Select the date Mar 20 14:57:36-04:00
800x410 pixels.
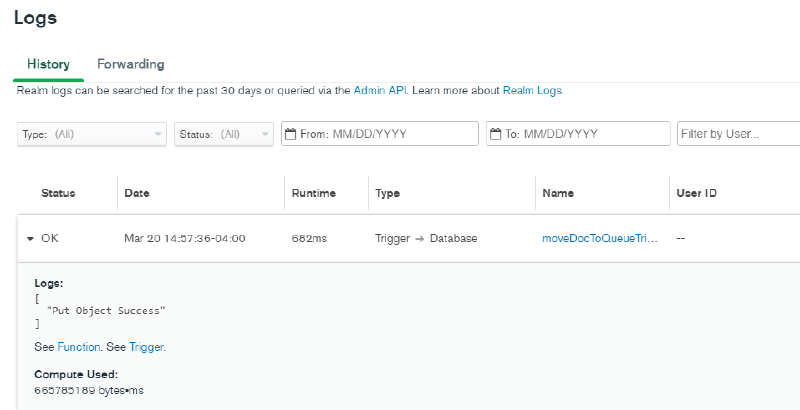185,238
